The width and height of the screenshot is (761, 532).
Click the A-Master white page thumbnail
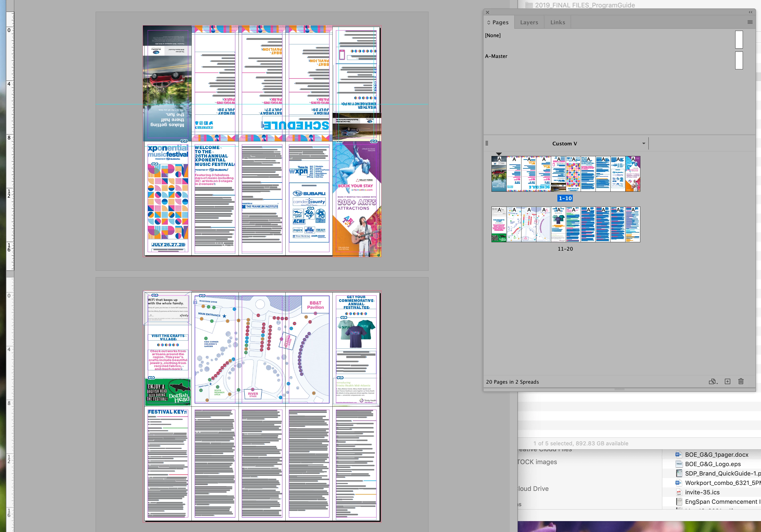coord(739,60)
